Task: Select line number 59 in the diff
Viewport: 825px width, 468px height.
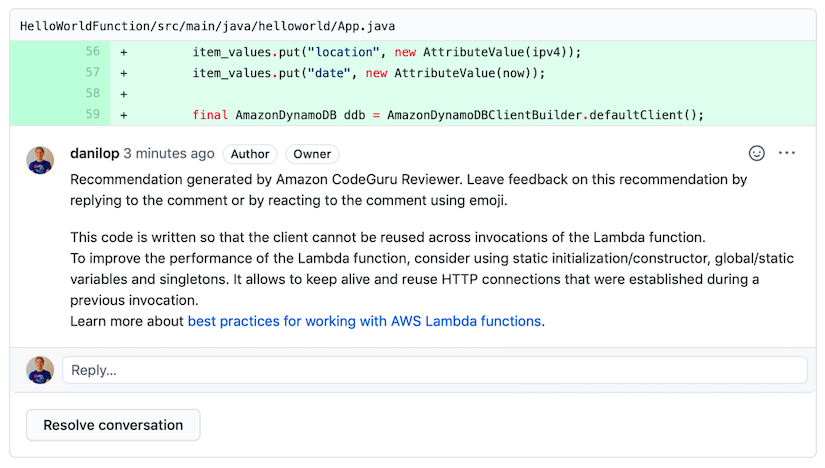Action: 93,114
